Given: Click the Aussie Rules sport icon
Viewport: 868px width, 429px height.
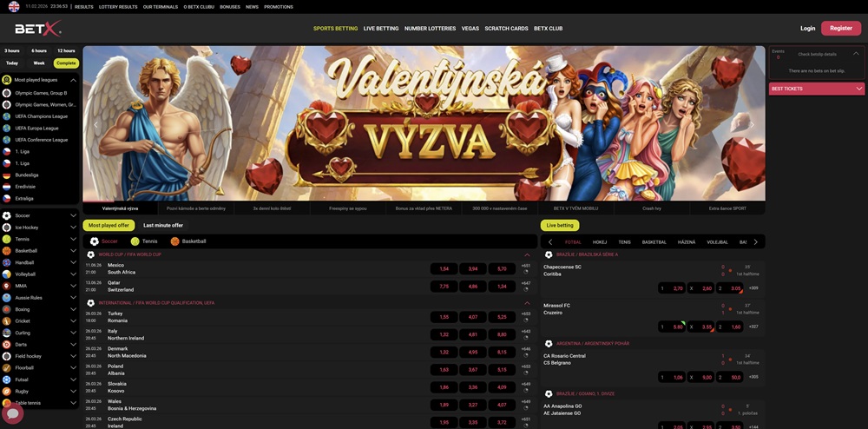Looking at the screenshot, I should pyautogui.click(x=7, y=297).
